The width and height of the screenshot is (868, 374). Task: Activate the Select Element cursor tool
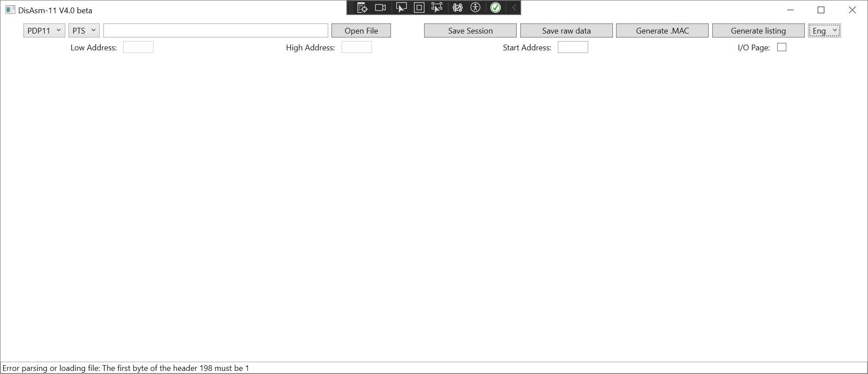point(401,8)
